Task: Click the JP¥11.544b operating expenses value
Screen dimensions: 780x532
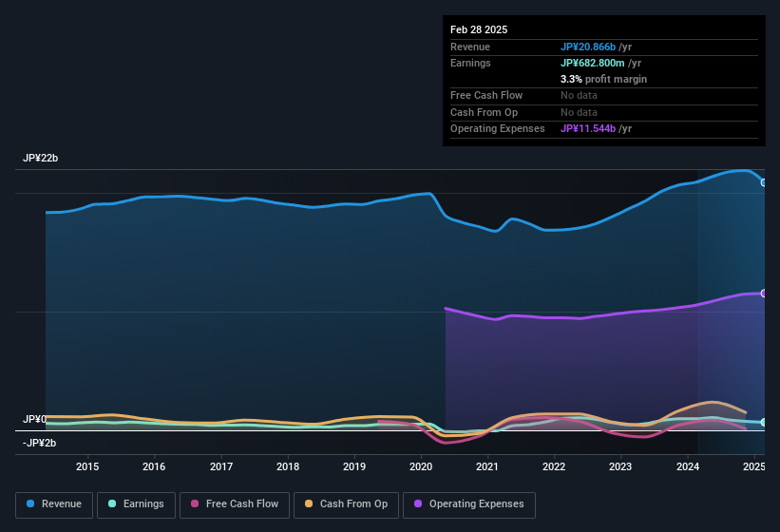Action: tap(588, 128)
